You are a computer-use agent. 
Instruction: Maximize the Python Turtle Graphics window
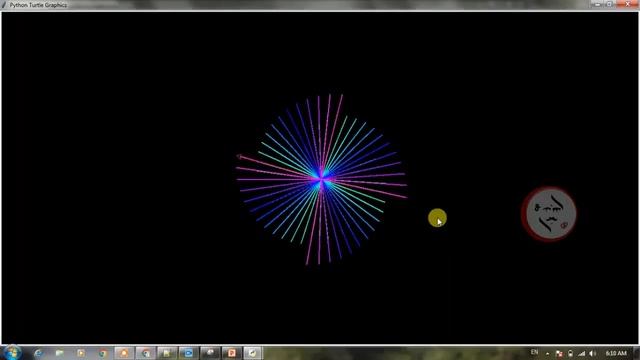pyautogui.click(x=609, y=4)
